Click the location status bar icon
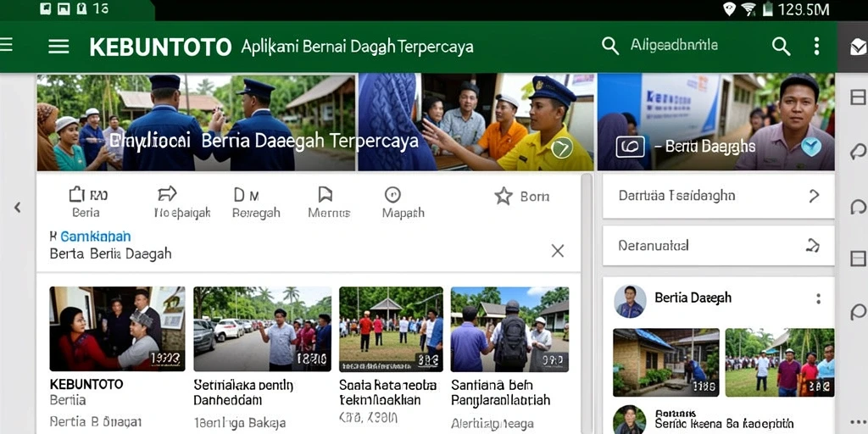868x434 pixels. 729,8
